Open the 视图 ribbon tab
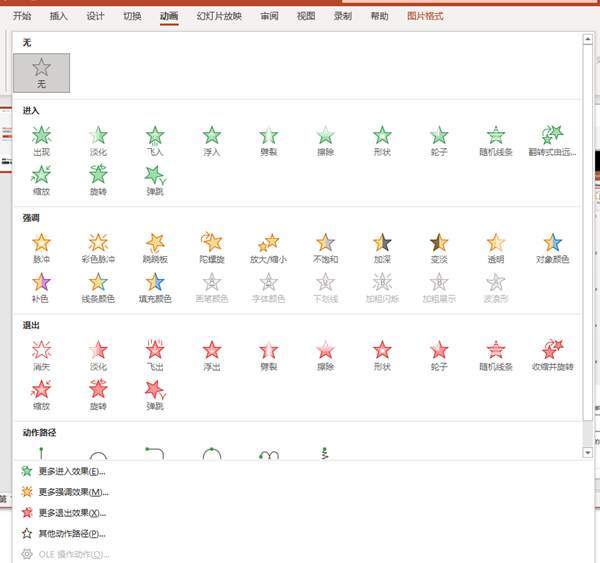This screenshot has height=563, width=600. (x=306, y=16)
